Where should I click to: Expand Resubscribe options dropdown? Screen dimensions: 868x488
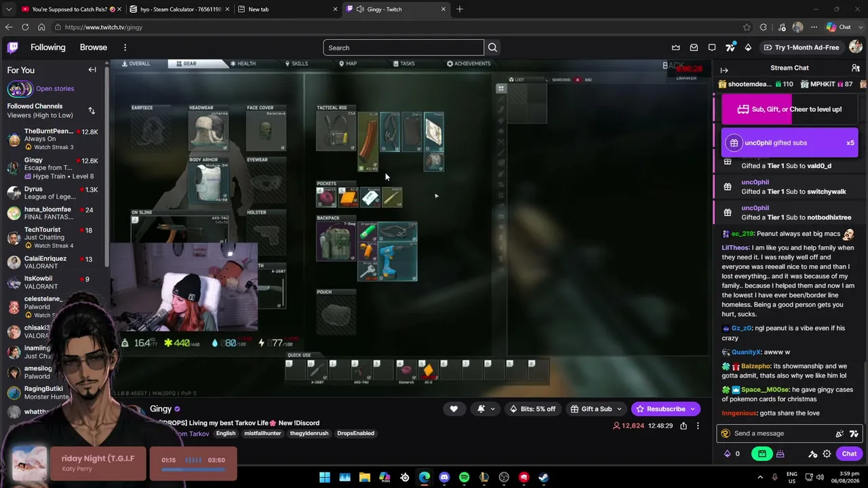pos(692,409)
